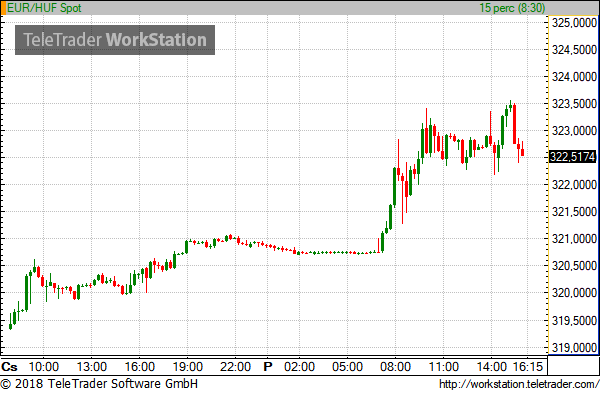Click the 16:00 time axis label

coord(140,367)
